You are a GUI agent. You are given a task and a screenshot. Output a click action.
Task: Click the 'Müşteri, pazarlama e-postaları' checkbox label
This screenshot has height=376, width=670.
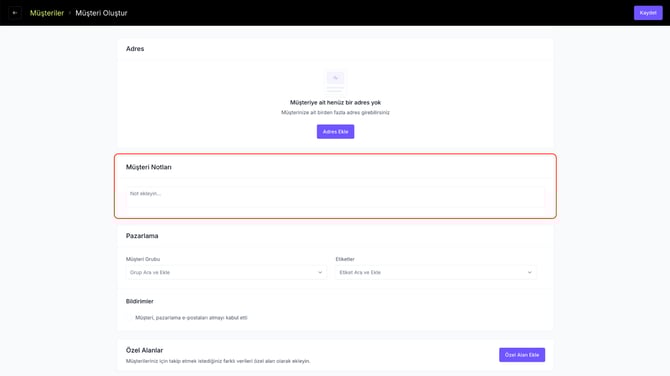[x=191, y=318]
